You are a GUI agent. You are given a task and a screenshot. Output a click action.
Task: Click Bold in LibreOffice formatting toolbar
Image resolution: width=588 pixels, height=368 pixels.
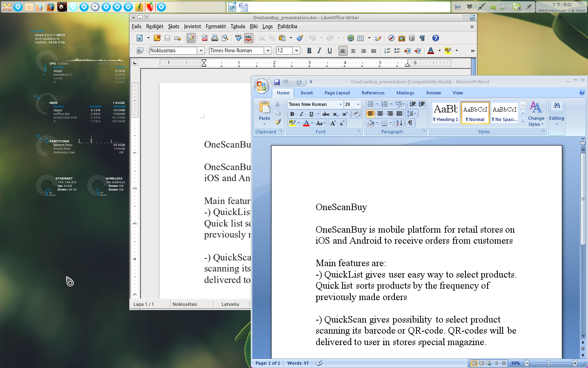click(x=309, y=51)
